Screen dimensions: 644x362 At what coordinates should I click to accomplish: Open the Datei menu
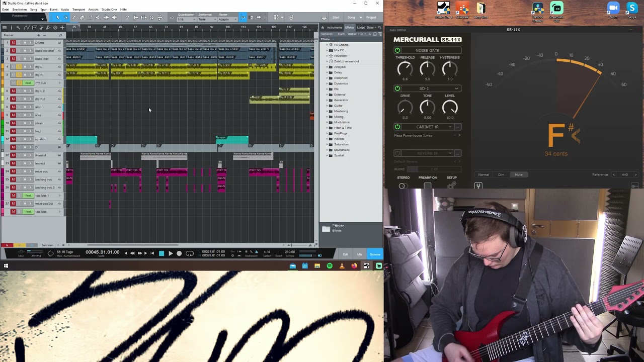pos(6,10)
